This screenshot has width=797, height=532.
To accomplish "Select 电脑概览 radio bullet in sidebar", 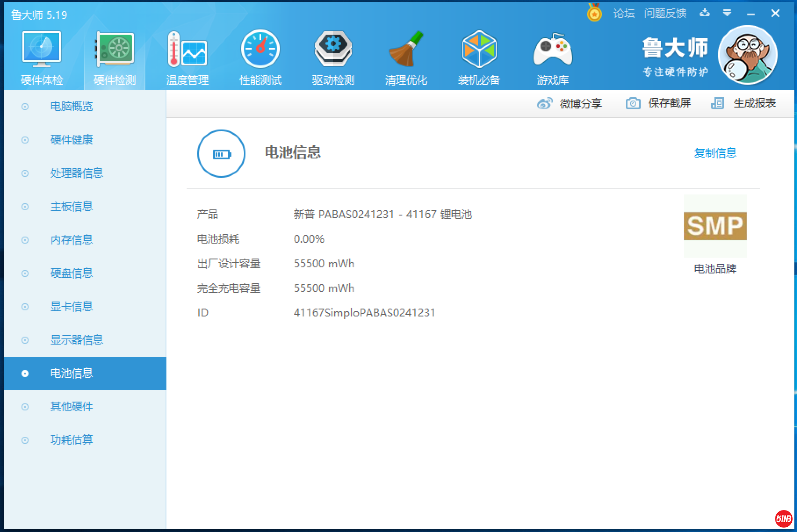I will pos(25,107).
